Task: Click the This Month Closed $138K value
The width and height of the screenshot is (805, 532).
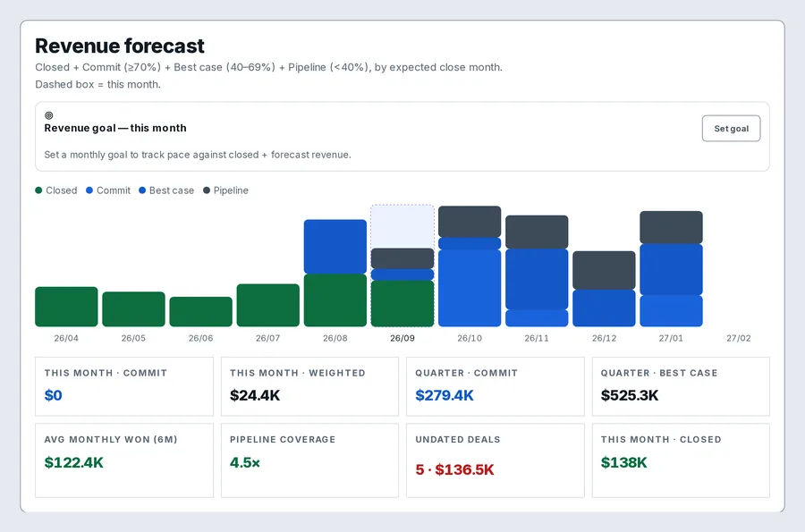Action: [623, 462]
